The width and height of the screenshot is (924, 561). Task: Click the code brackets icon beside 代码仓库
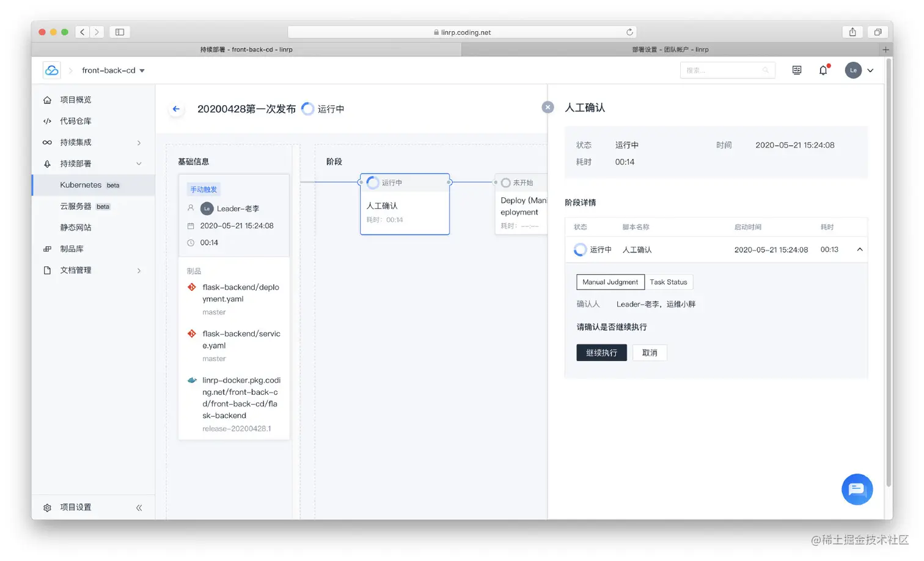47,121
